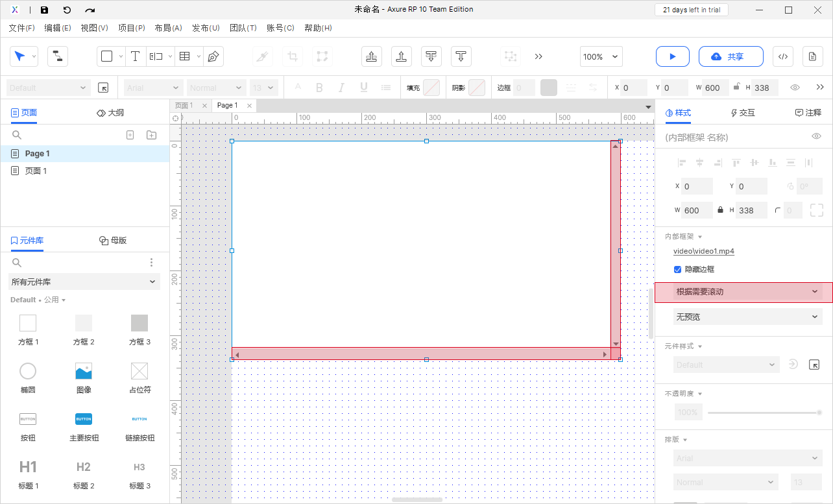Switch to the 注释 notes tab
833x504 pixels.
point(808,113)
